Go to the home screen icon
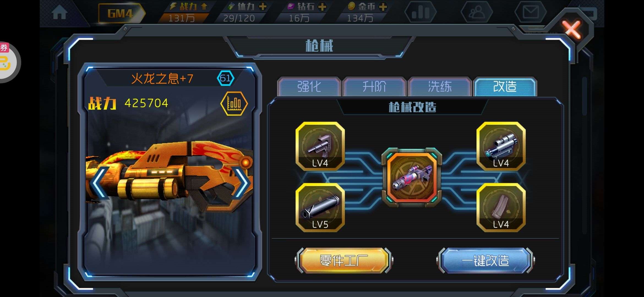Screen dimensions: 644x297 59,12
